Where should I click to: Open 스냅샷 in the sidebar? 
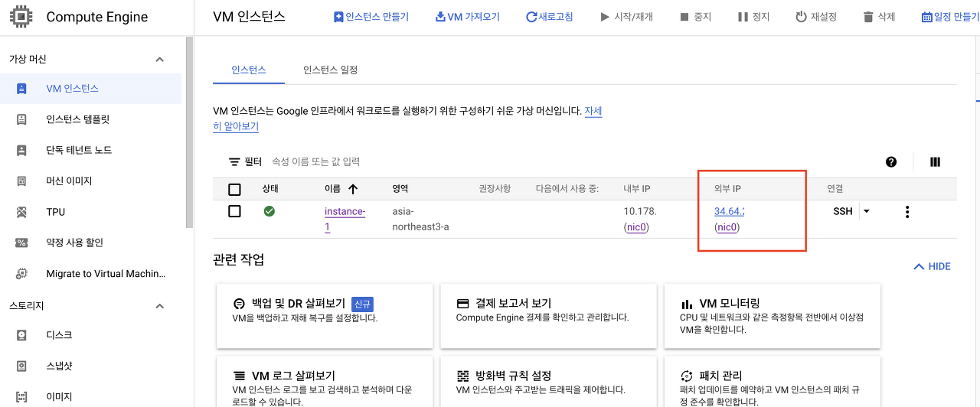[x=91, y=366]
